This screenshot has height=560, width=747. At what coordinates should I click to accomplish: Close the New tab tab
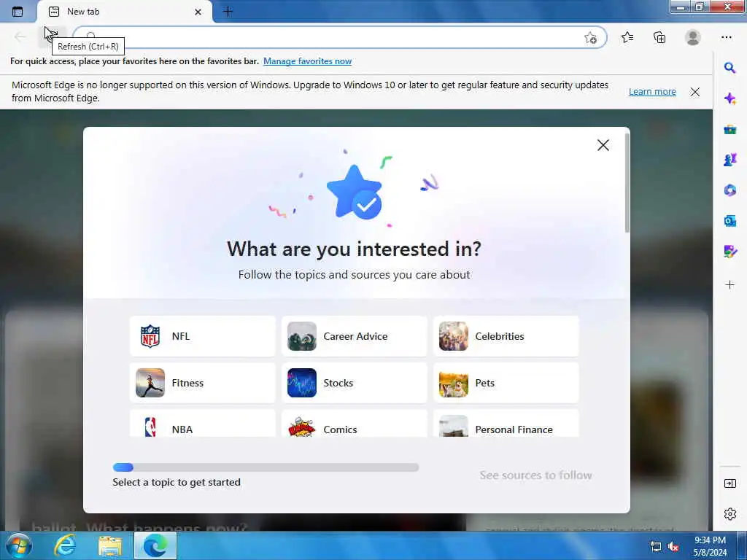198,12
